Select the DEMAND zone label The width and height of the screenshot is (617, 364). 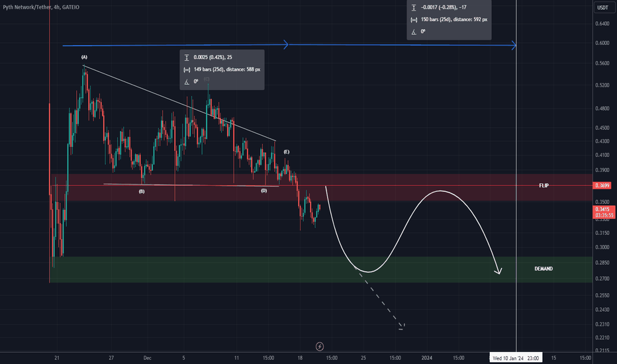544,269
